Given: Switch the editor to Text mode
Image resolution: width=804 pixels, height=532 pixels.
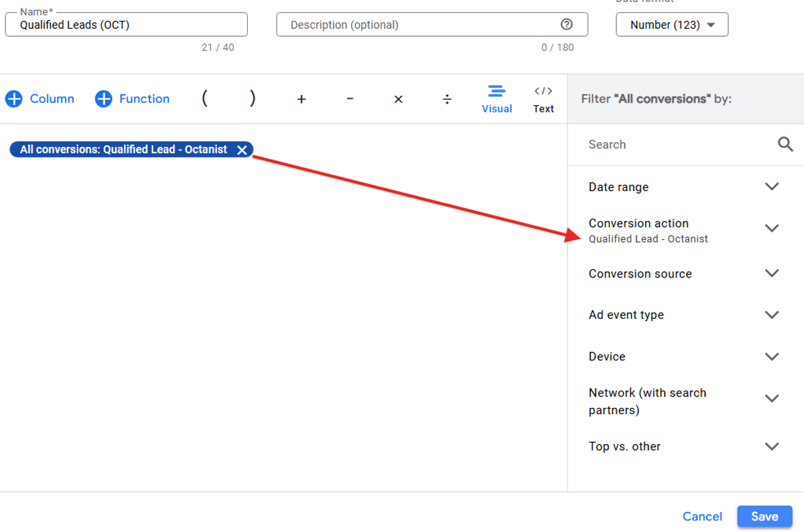Looking at the screenshot, I should [x=543, y=98].
